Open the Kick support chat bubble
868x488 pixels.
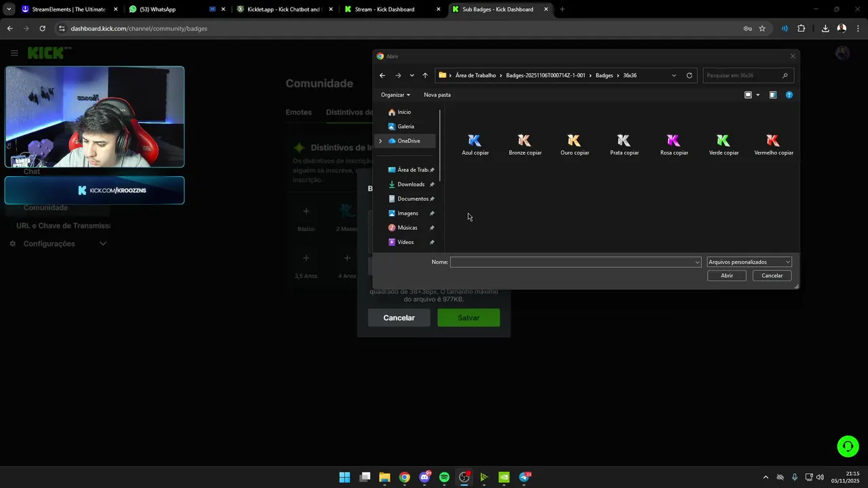tap(848, 446)
